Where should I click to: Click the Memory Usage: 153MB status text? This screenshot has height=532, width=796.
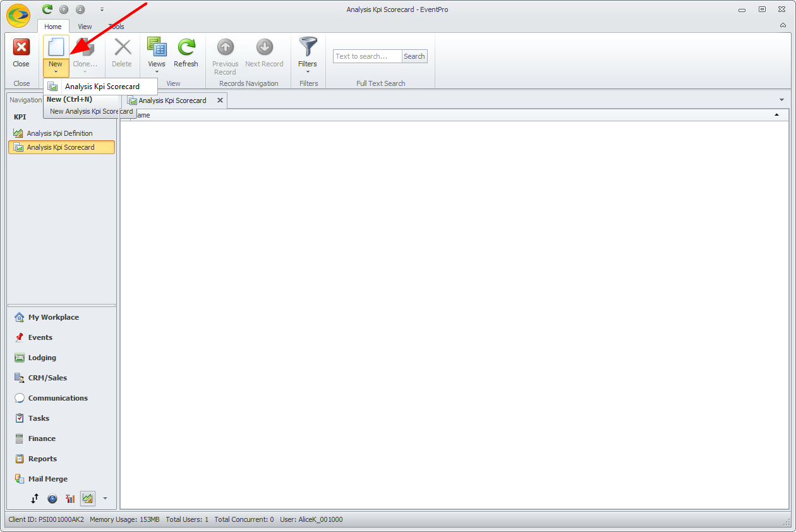click(124, 519)
